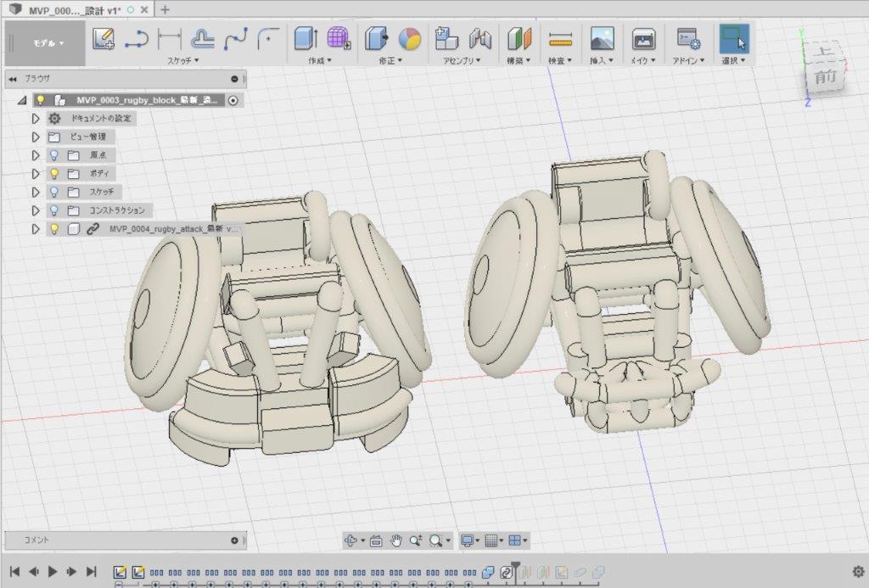Jump timeline to the beginning

[15, 571]
